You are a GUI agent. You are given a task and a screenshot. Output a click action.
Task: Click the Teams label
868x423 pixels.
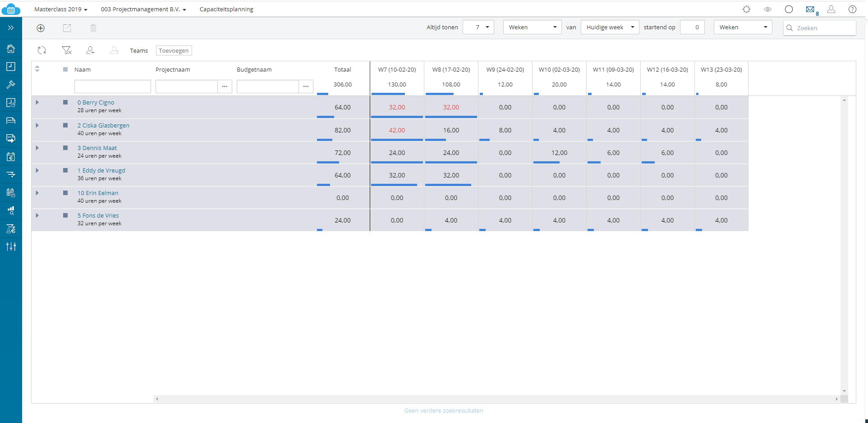[139, 50]
